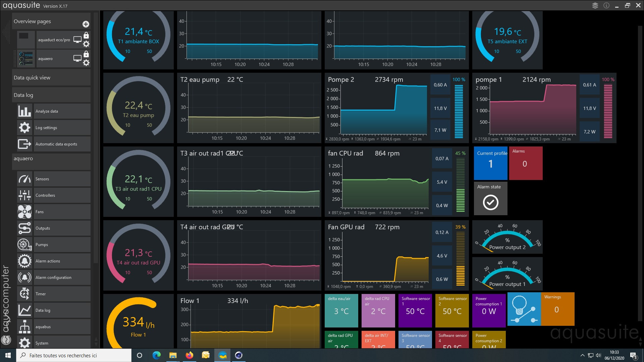Open the Controllers sliders icon

pos(24,195)
